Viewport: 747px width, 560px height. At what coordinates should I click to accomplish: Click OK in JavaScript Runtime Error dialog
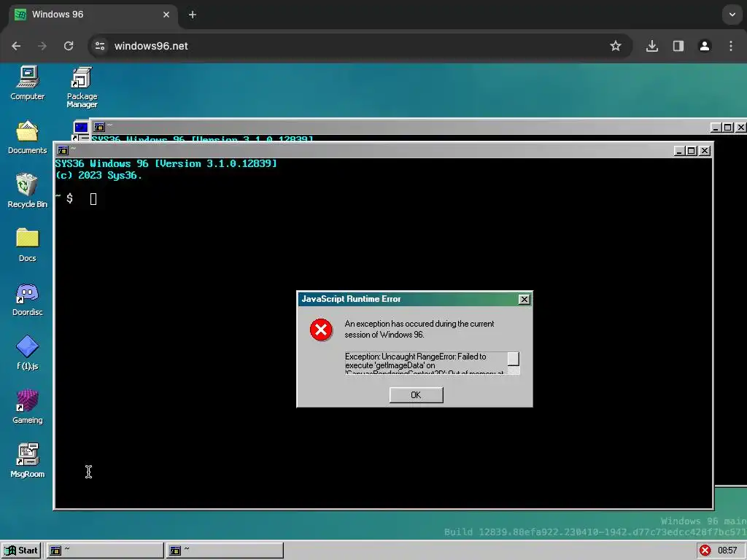[416, 394]
